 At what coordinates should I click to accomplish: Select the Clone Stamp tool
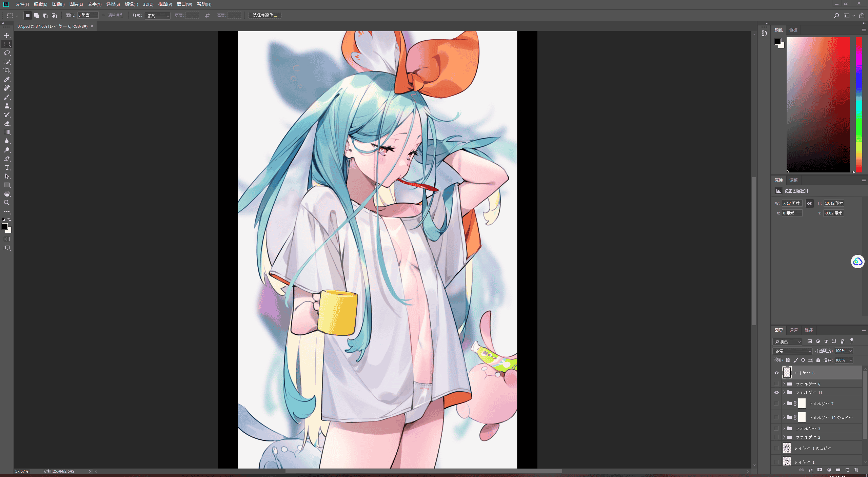coord(7,106)
